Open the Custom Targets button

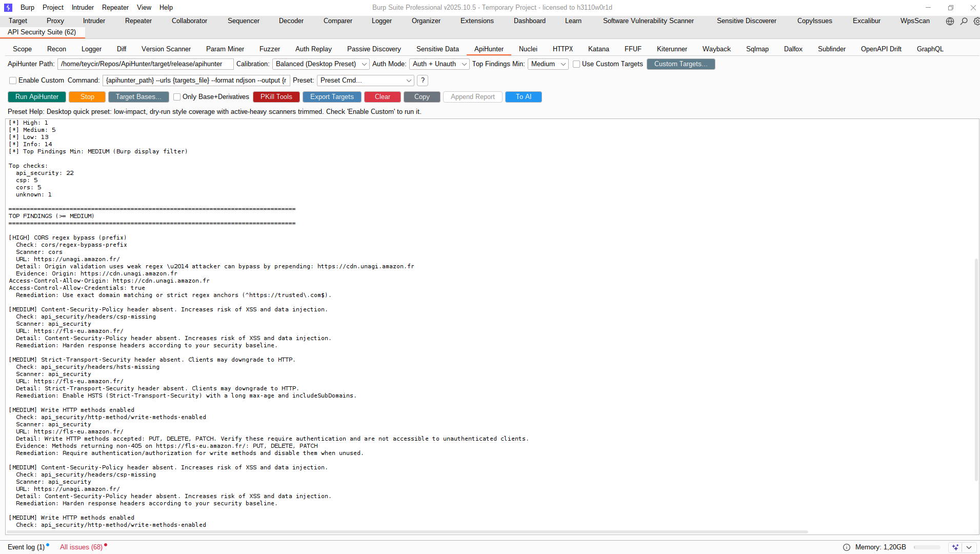coord(681,64)
